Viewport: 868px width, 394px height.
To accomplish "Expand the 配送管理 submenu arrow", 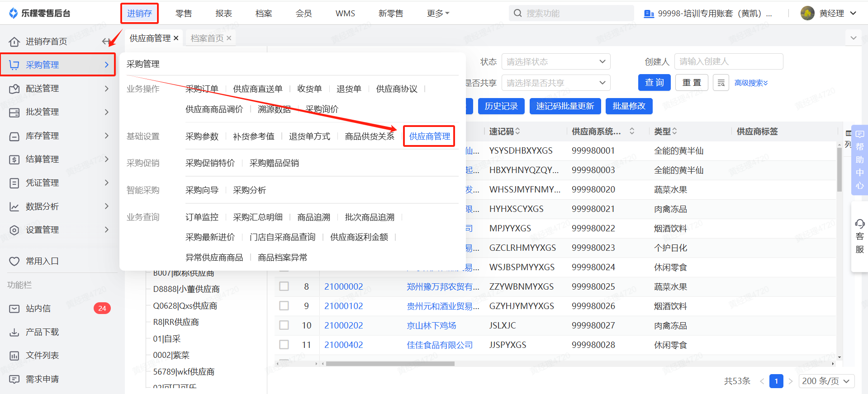I will (107, 89).
